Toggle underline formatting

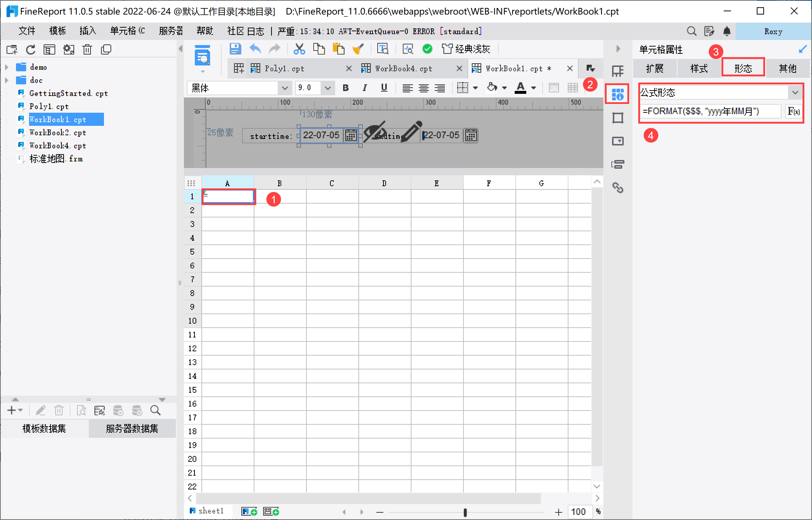(x=384, y=88)
